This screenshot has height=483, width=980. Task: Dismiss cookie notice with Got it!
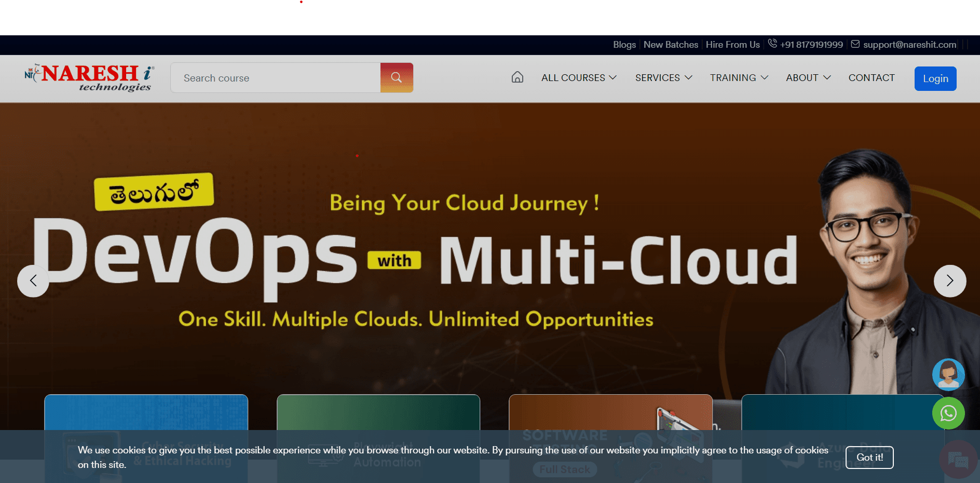869,458
